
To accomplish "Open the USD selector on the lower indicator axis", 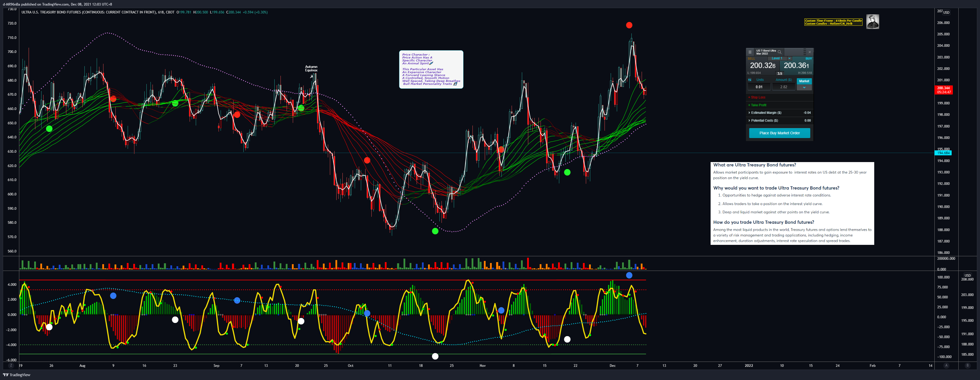I will 967,275.
